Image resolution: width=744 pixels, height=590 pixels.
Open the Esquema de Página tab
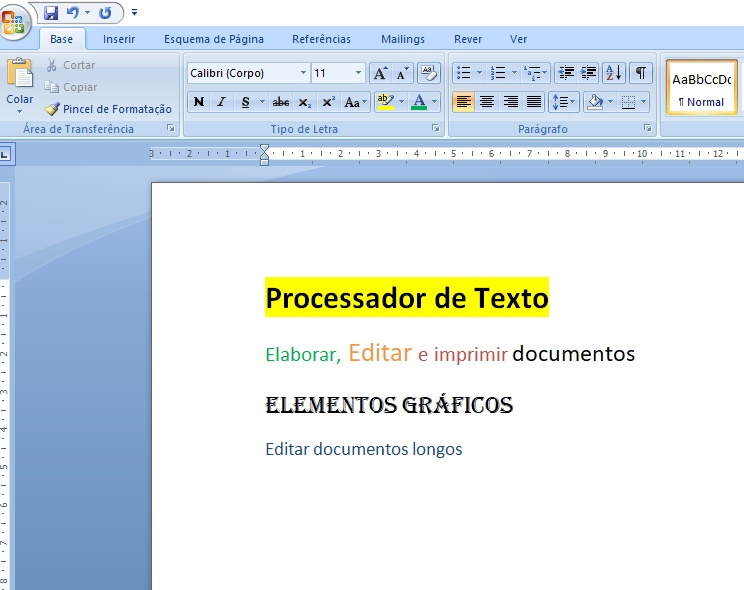[x=214, y=39]
